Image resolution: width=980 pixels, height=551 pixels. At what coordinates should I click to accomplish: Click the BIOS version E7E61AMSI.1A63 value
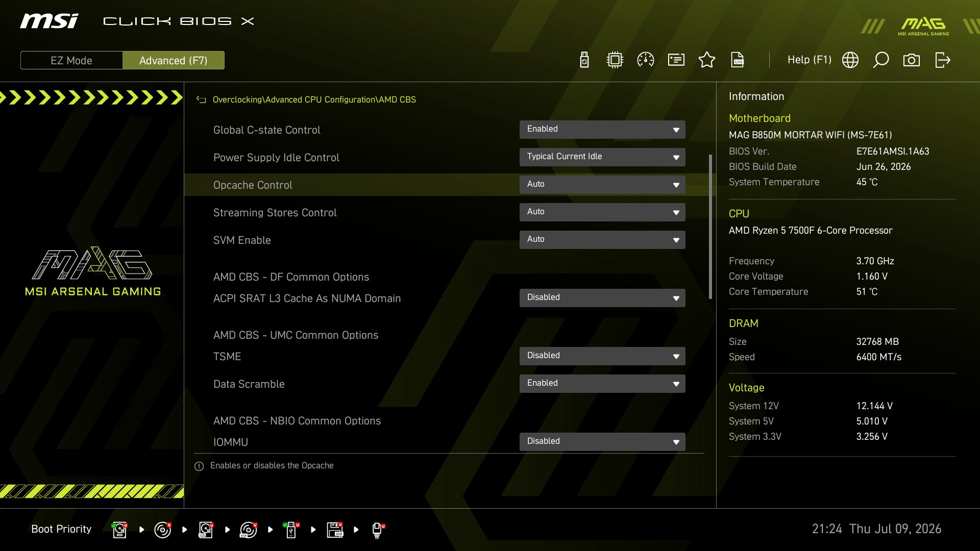click(x=893, y=152)
